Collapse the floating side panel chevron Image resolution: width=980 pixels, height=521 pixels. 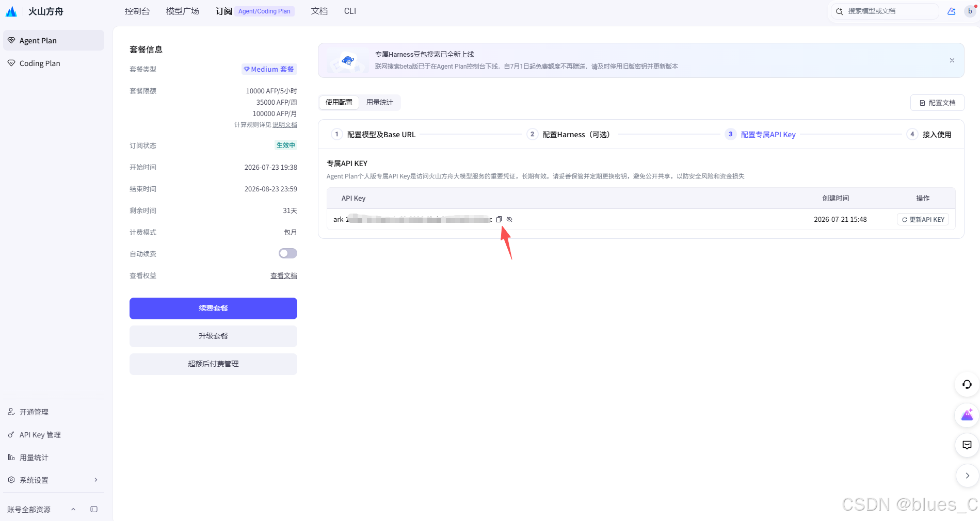pyautogui.click(x=967, y=476)
